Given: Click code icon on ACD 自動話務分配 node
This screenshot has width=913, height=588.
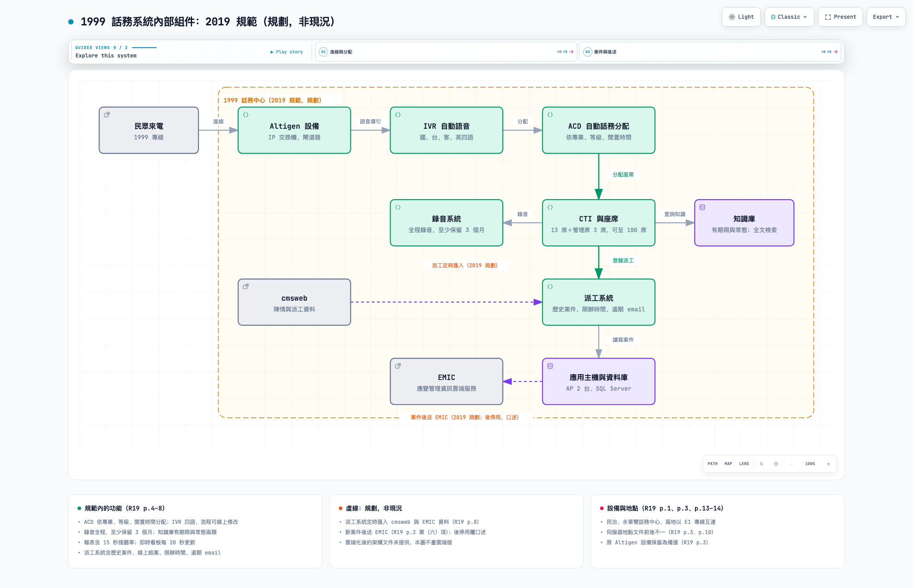Looking at the screenshot, I should (x=550, y=114).
